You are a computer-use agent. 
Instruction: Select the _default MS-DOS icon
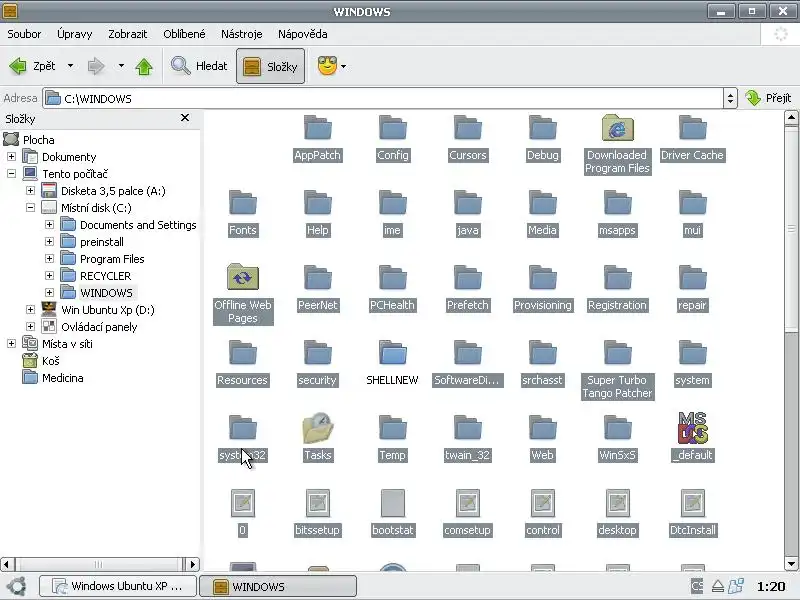[692, 428]
